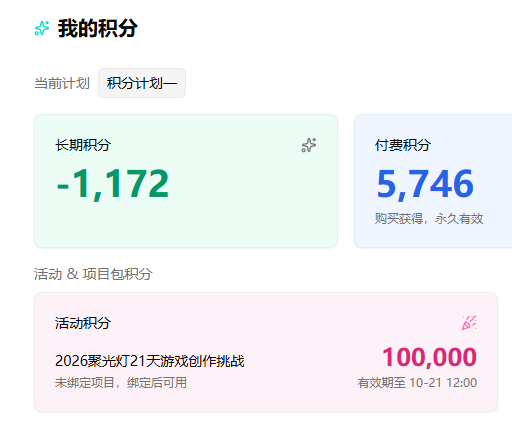Click the party popper icon in 活动积分 card

pos(469,323)
